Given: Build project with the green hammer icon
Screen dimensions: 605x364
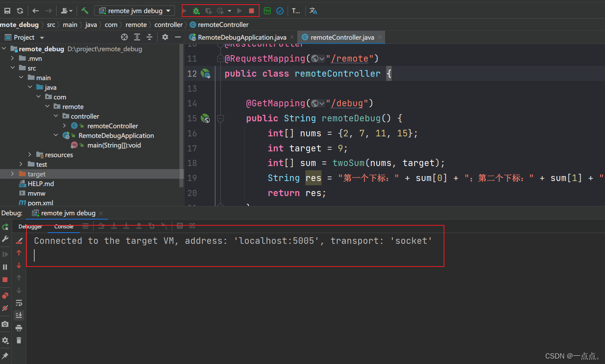Looking at the screenshot, I should pos(85,11).
